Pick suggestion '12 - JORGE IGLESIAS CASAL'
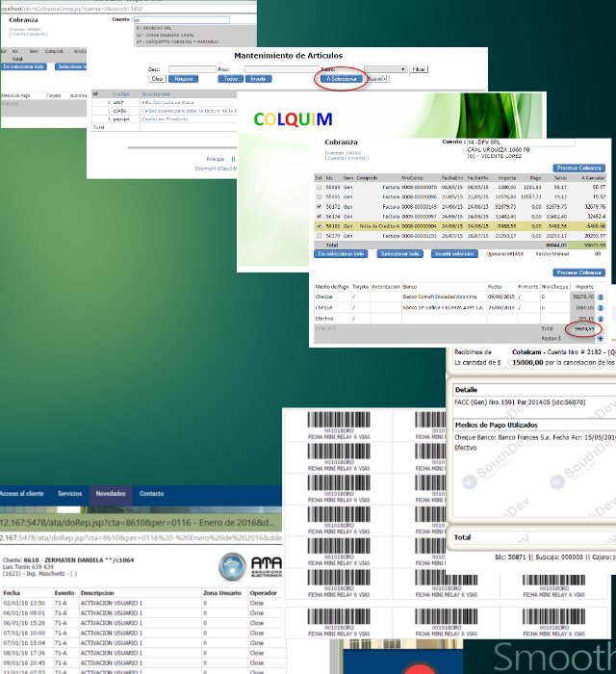Viewport: 616px width, 674px height. pyautogui.click(x=165, y=36)
